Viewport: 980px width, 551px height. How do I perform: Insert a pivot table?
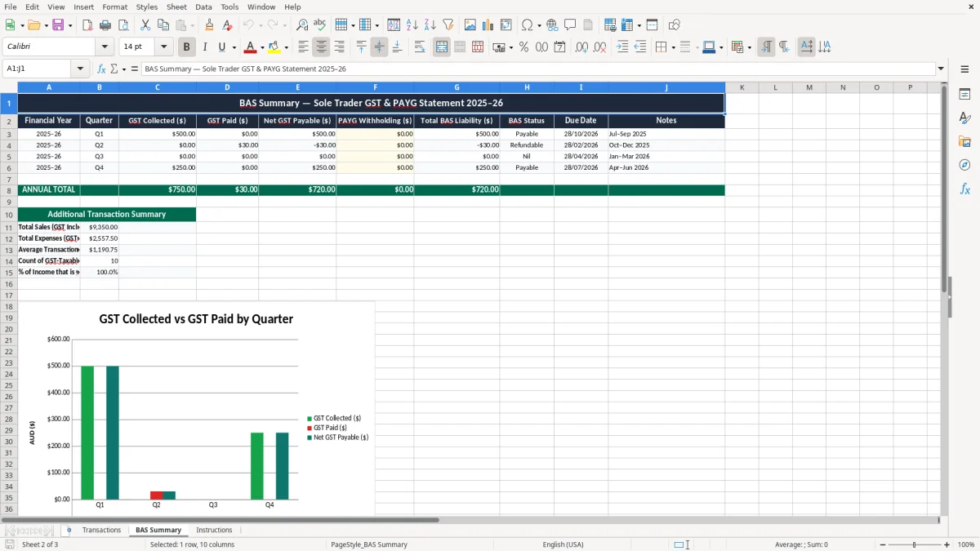coord(506,24)
